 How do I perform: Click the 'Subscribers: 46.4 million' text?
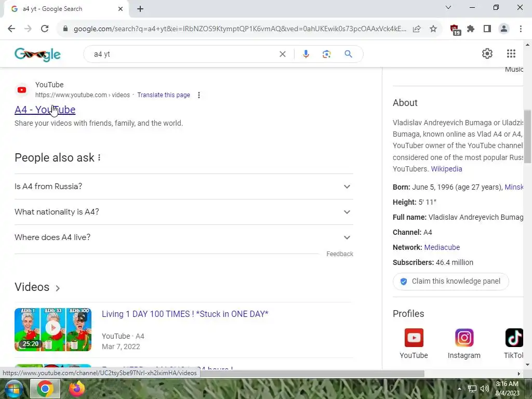tap(433, 262)
